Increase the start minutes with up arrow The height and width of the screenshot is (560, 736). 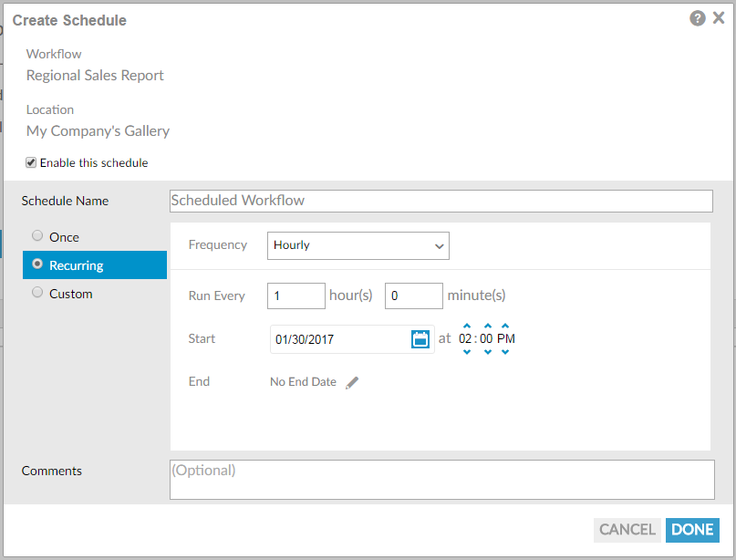pos(488,326)
